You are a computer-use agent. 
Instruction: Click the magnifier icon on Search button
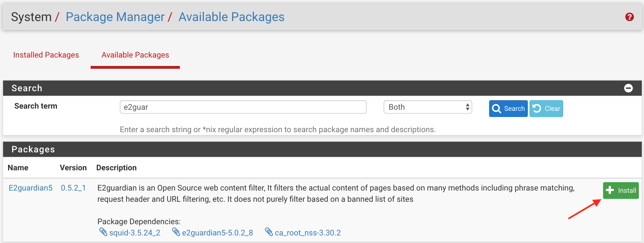[496, 109]
